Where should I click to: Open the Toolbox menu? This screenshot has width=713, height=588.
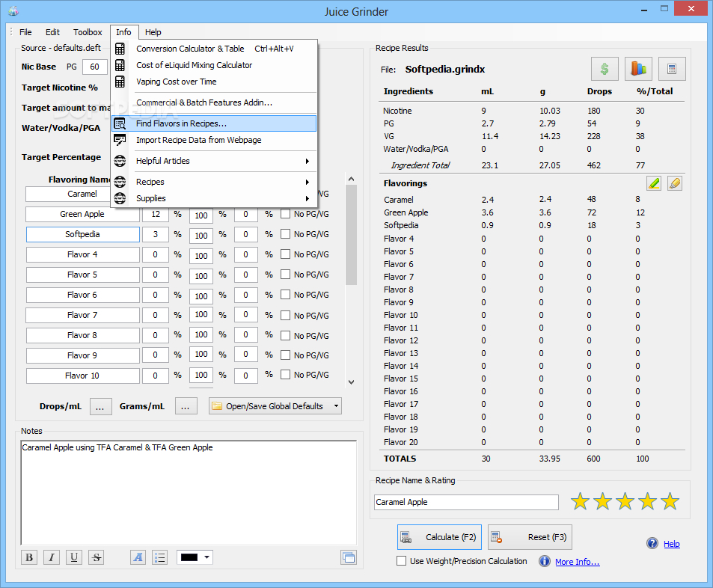pyautogui.click(x=88, y=32)
